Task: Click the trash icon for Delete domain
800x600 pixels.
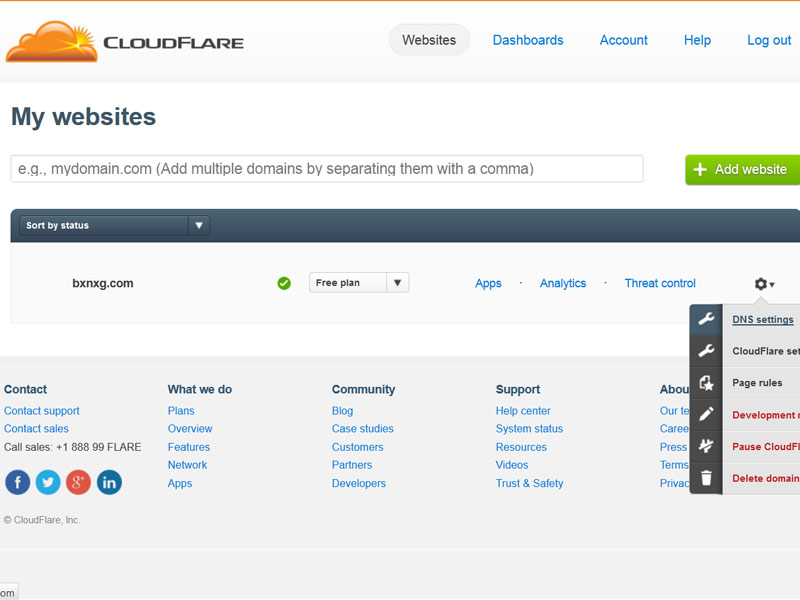Action: 706,478
